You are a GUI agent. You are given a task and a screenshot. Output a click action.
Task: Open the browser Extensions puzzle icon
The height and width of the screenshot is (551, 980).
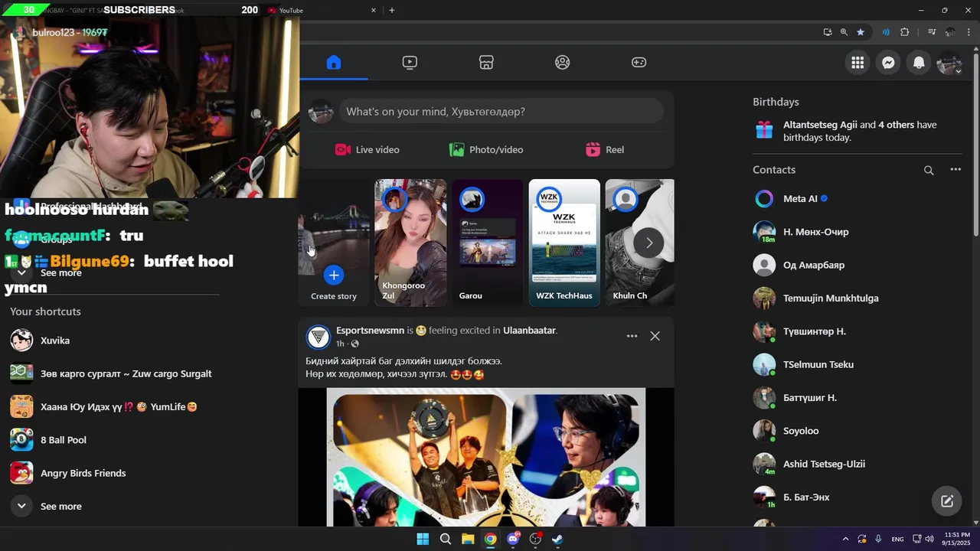click(x=905, y=32)
